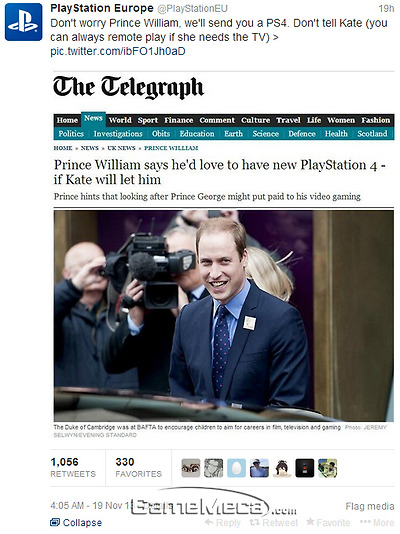This screenshot has height=534, width=400.
Task: Open the avatar of person in blue shirt
Action: pos(259,468)
